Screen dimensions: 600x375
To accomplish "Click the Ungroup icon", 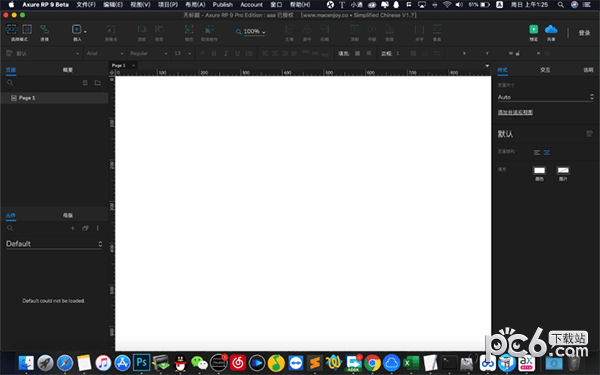I will tap(209, 29).
